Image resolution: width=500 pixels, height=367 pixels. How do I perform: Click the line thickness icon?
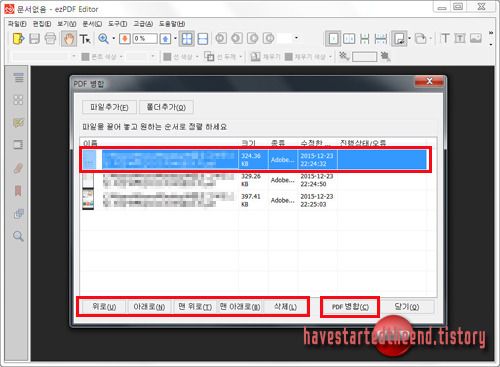[209, 57]
